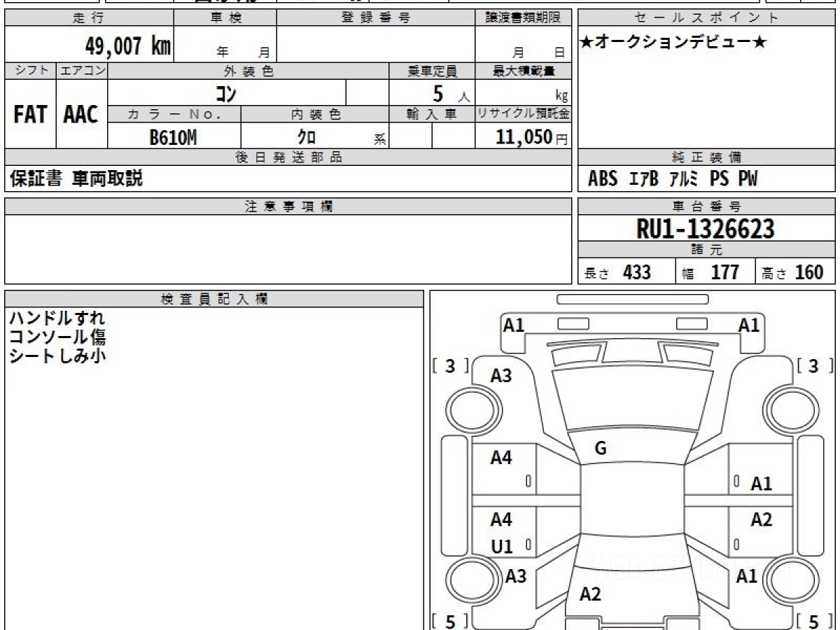Click the ABS エアB アルミ PS PW equipment line
Screen dimensions: 840x630
click(x=673, y=179)
